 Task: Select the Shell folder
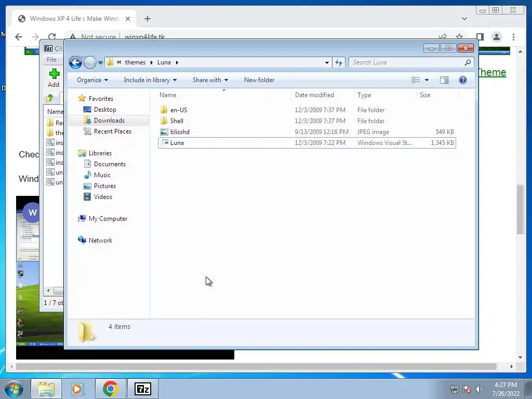pos(307,121)
